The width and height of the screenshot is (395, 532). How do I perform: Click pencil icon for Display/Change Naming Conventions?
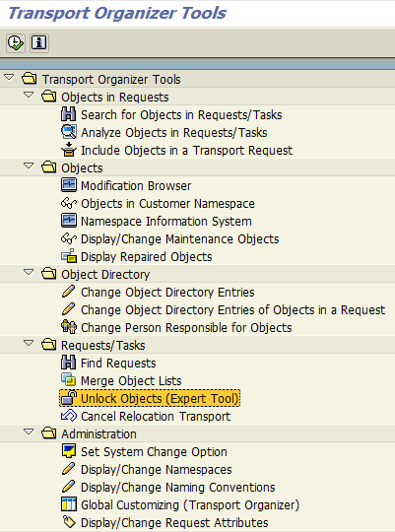pyautogui.click(x=69, y=487)
